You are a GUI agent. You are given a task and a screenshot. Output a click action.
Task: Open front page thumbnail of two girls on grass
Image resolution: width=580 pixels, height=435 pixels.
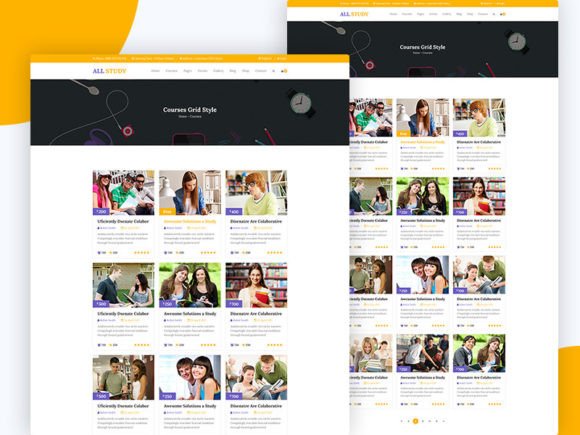pos(190,285)
